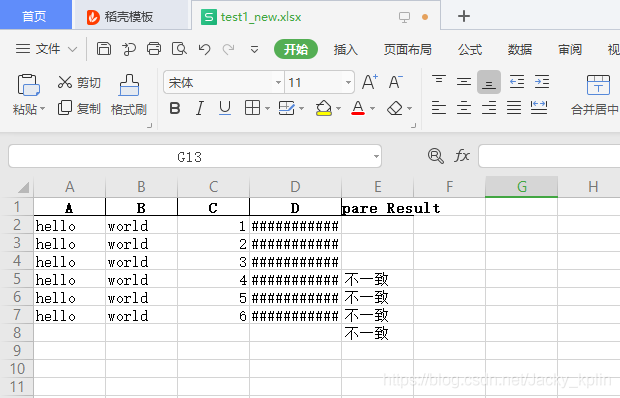Click the fx insert function icon

pos(462,155)
